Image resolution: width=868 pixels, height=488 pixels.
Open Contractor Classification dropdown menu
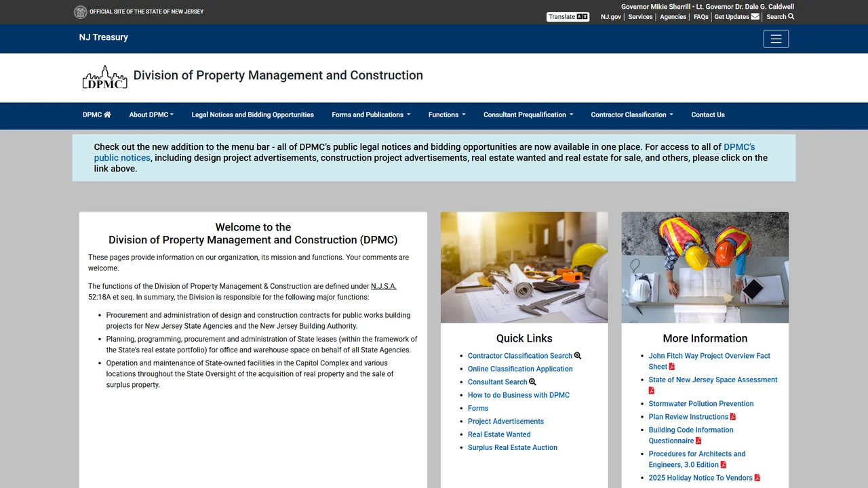click(x=632, y=115)
